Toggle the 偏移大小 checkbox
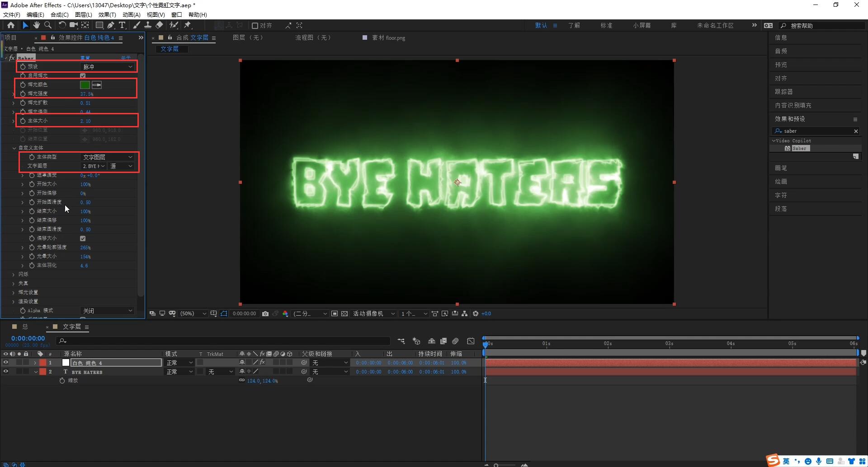The image size is (868, 467). click(83, 238)
